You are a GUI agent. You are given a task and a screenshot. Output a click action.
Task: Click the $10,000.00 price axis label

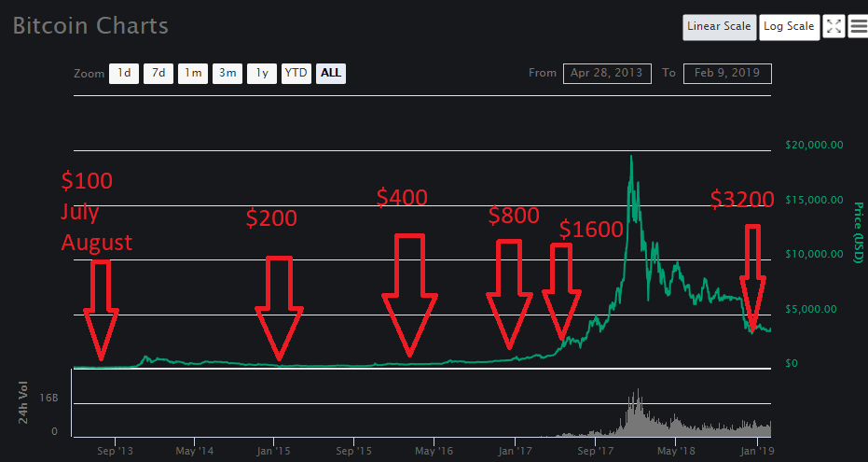[x=814, y=254]
